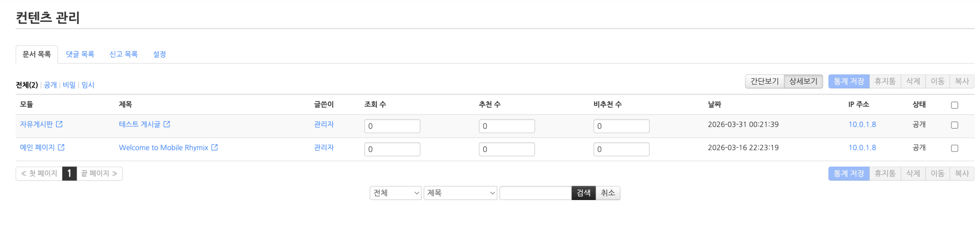Click the search keyword text field
980x248 pixels.
click(535, 193)
